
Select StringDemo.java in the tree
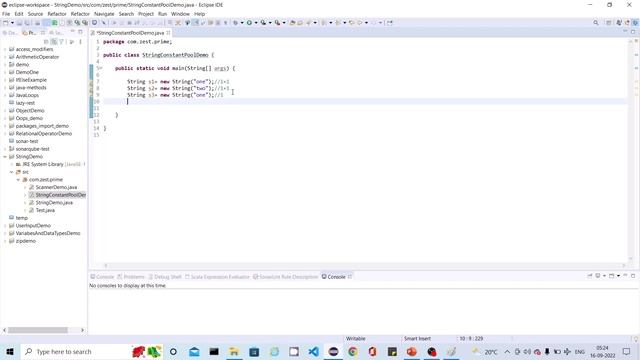pyautogui.click(x=54, y=202)
